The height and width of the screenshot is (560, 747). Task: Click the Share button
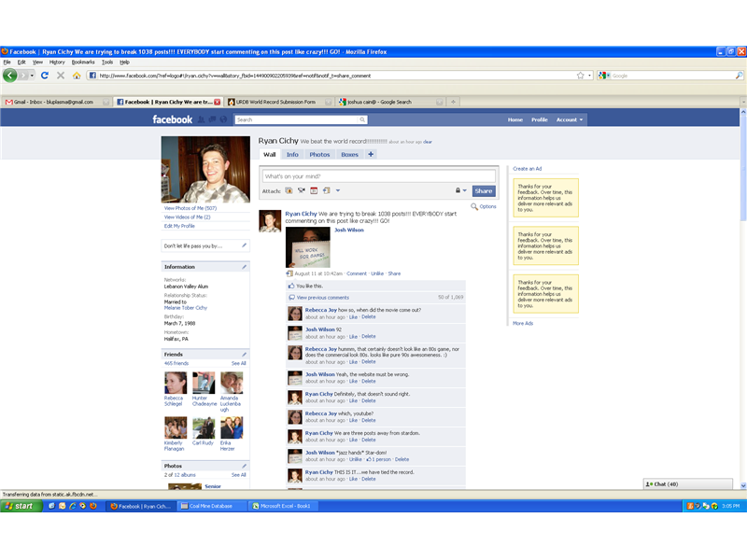(484, 190)
